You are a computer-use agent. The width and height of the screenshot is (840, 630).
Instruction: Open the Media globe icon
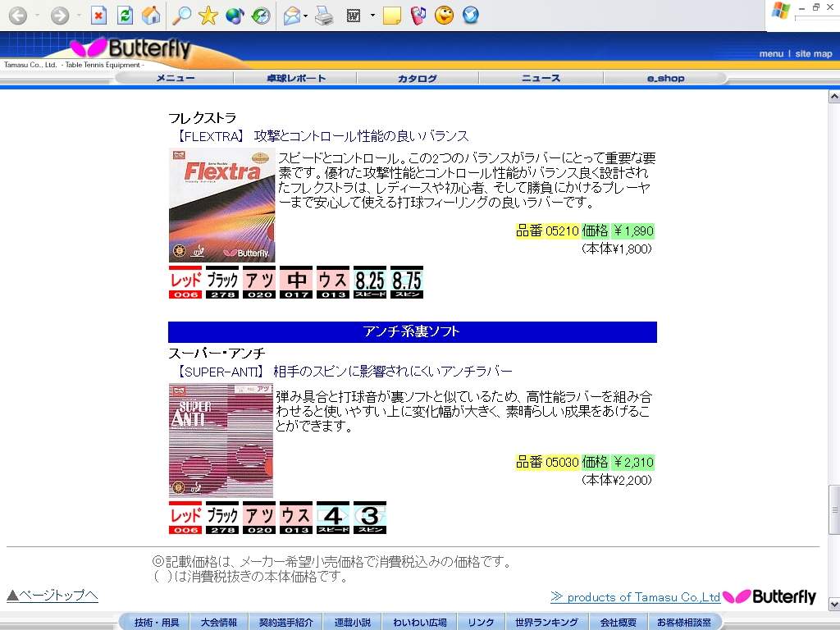(235, 15)
